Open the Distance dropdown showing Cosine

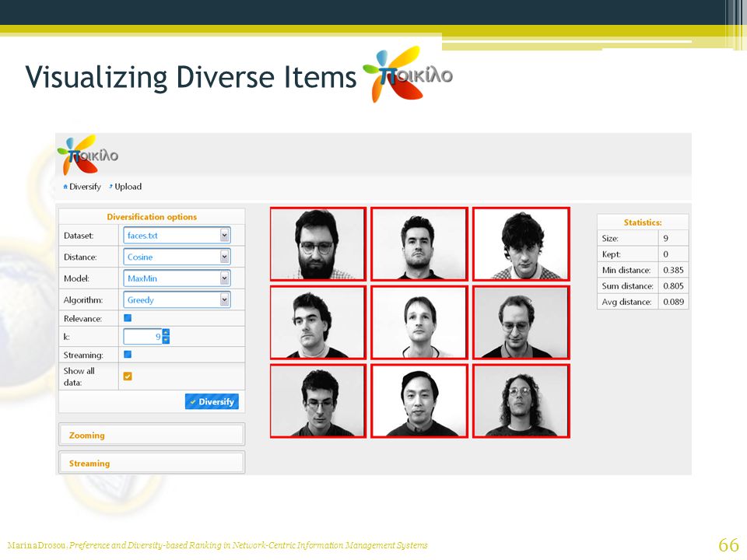(x=177, y=257)
